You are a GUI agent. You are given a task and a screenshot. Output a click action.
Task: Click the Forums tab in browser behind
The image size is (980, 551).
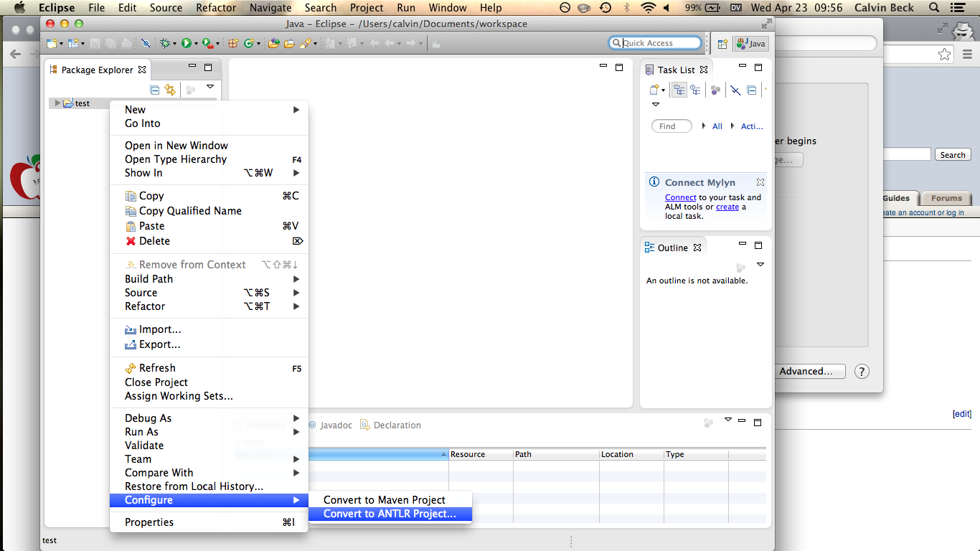(x=946, y=198)
